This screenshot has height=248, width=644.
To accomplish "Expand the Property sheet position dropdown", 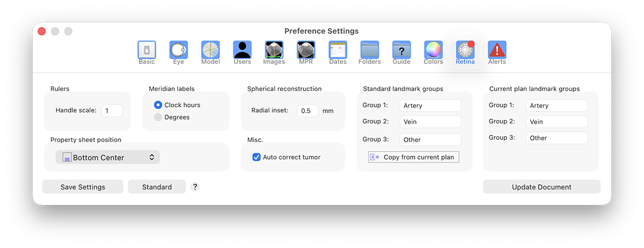I will pos(108,157).
